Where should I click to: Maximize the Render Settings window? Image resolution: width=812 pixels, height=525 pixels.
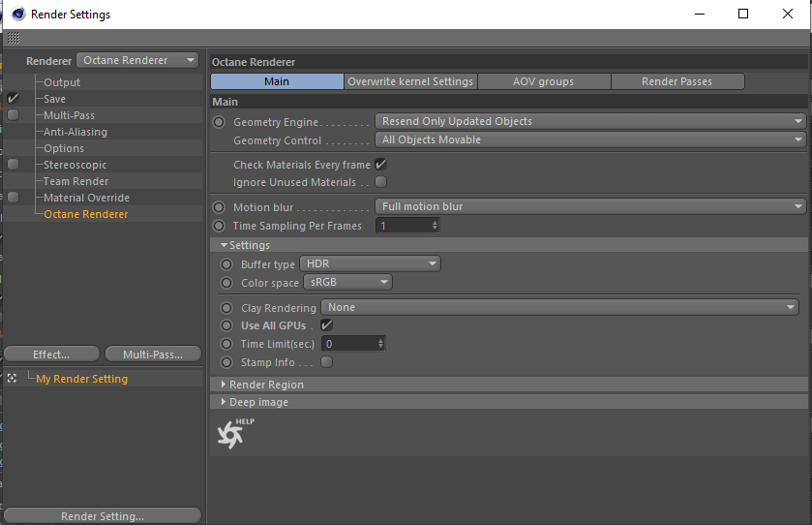743,14
